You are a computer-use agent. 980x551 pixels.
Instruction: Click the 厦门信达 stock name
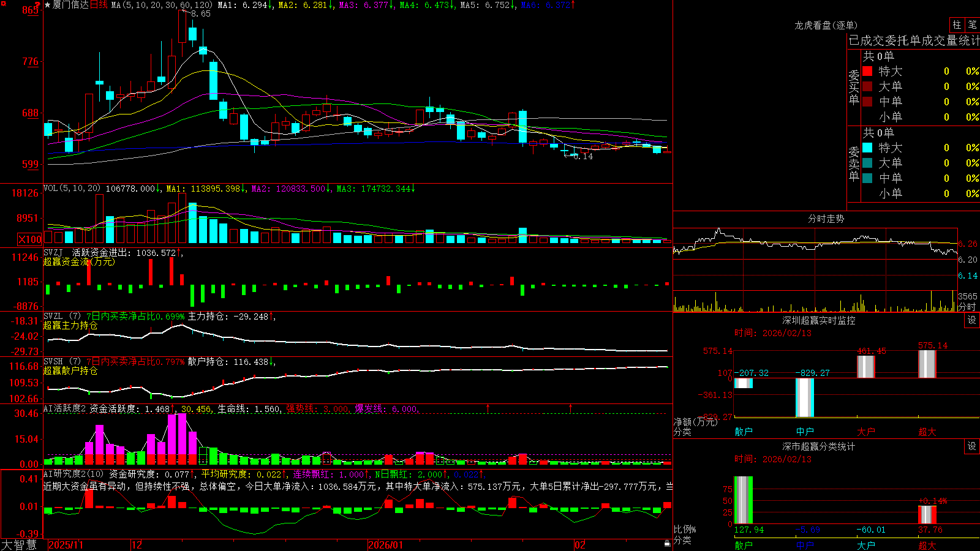tap(70, 5)
